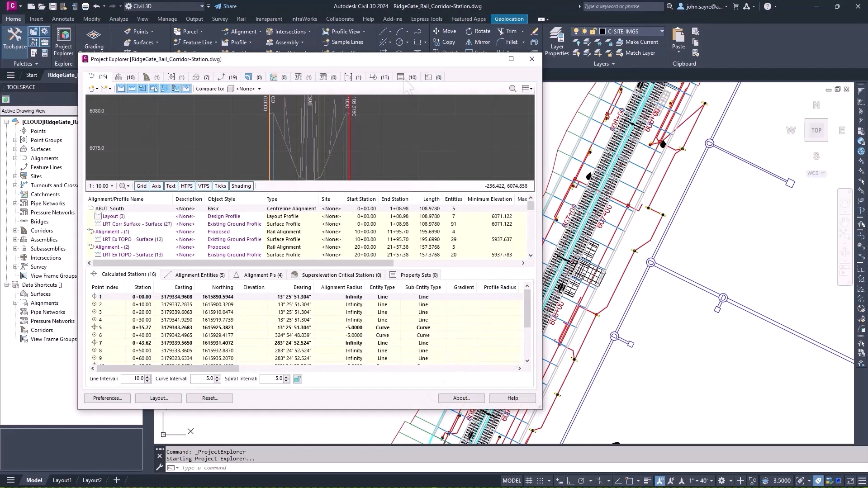
Task: Click Match Layer in the Layers panel
Action: click(x=635, y=53)
